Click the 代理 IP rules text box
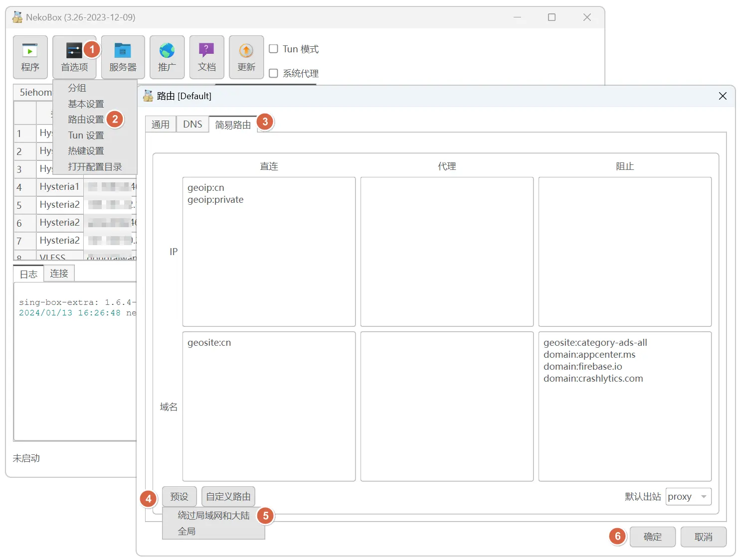 [447, 252]
